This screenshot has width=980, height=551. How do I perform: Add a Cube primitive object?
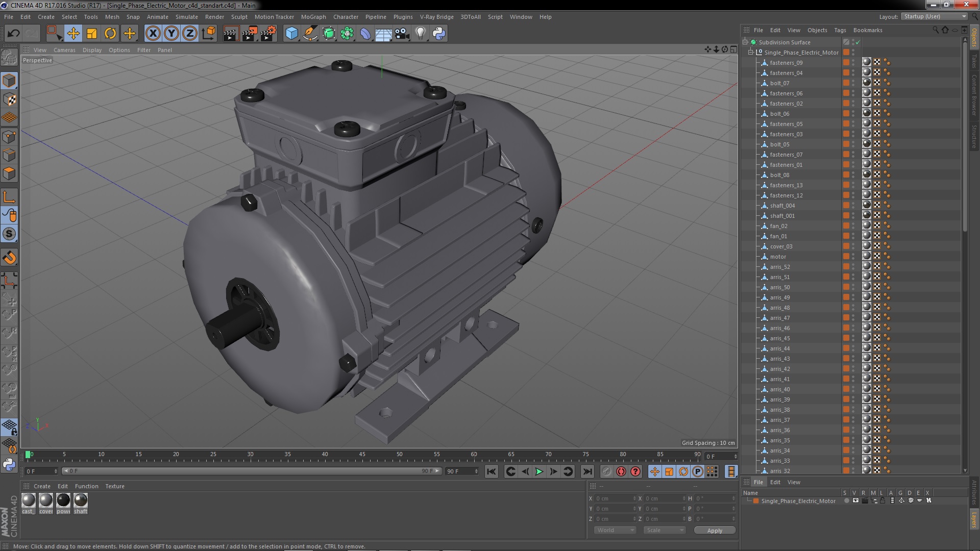coord(291,34)
